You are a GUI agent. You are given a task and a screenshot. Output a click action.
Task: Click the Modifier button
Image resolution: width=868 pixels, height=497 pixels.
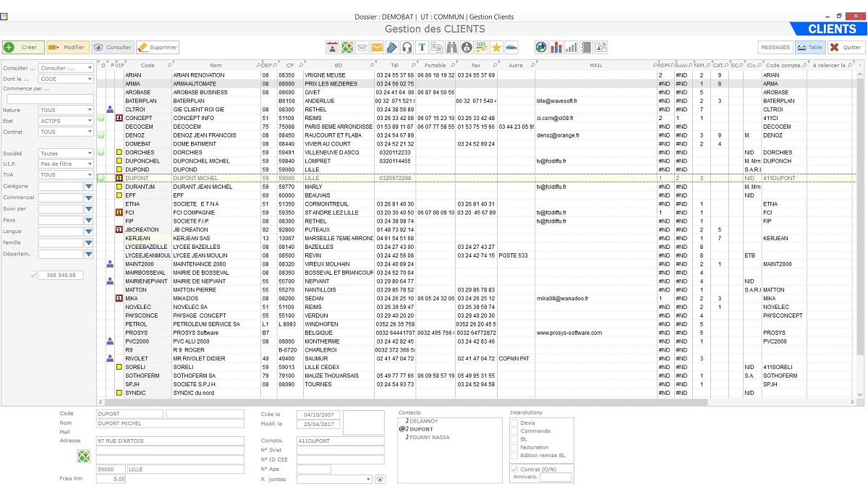click(68, 47)
